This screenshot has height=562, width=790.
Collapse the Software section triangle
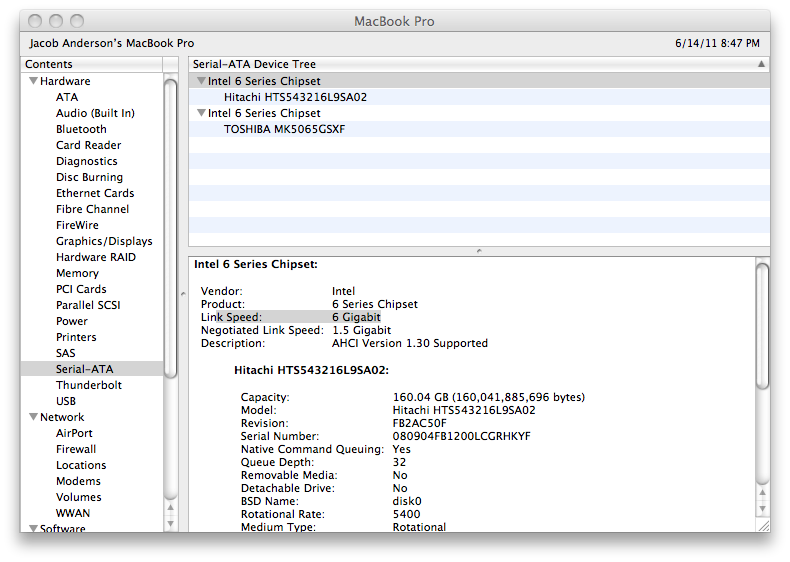[33, 528]
